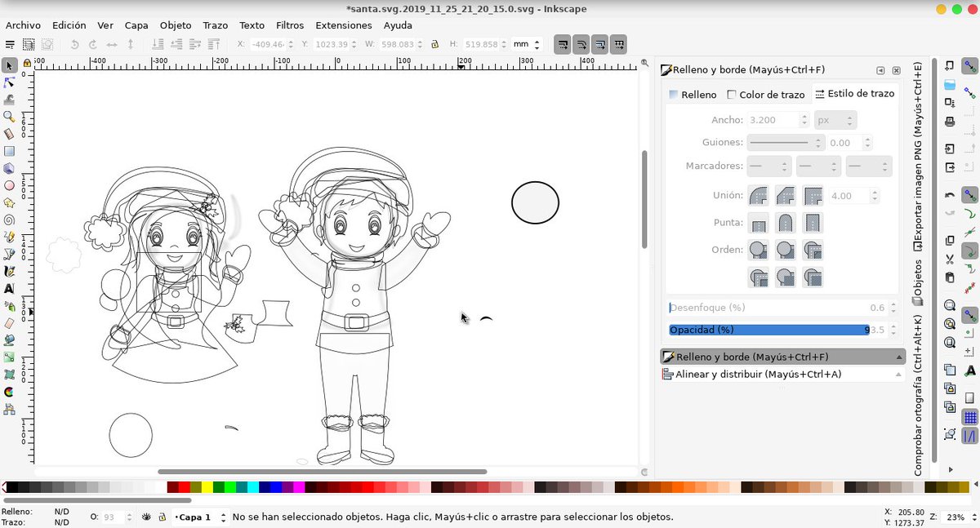980x528 pixels.
Task: Show more commands bar items arrow
Action: tap(950, 469)
